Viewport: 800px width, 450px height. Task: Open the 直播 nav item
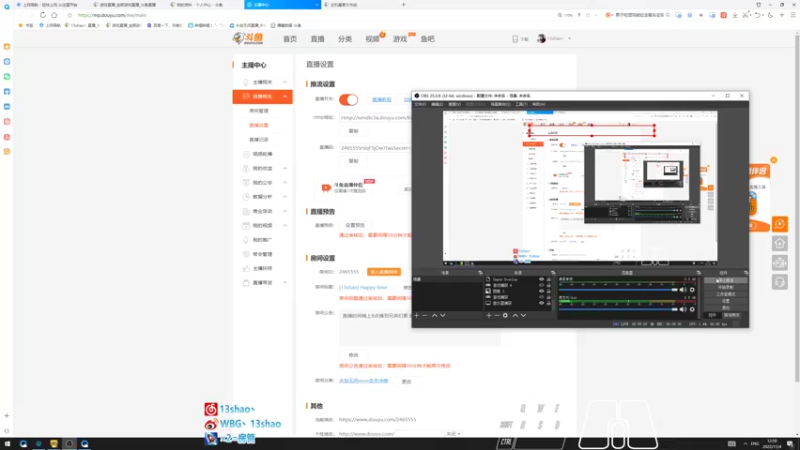pyautogui.click(x=317, y=39)
